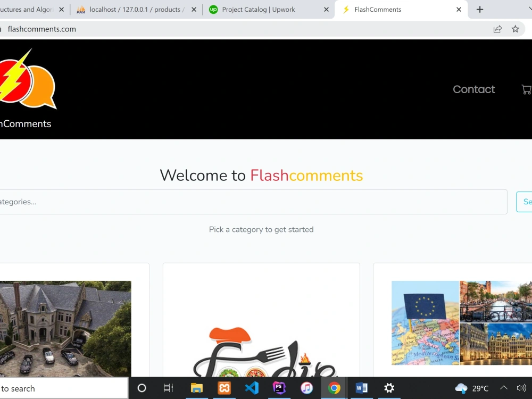The width and height of the screenshot is (532, 399).
Task: Open a new browser tab
Action: click(479, 10)
